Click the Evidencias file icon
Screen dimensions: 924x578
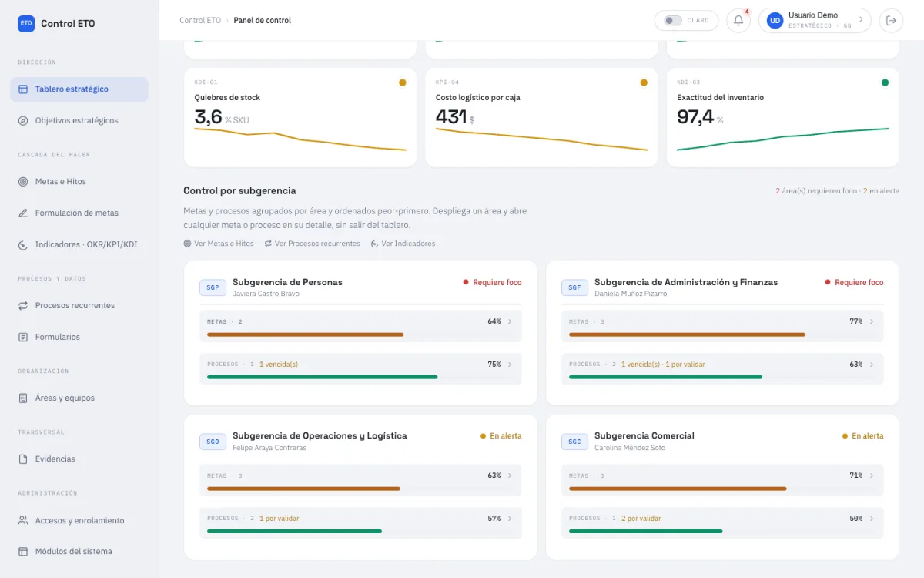coord(23,459)
